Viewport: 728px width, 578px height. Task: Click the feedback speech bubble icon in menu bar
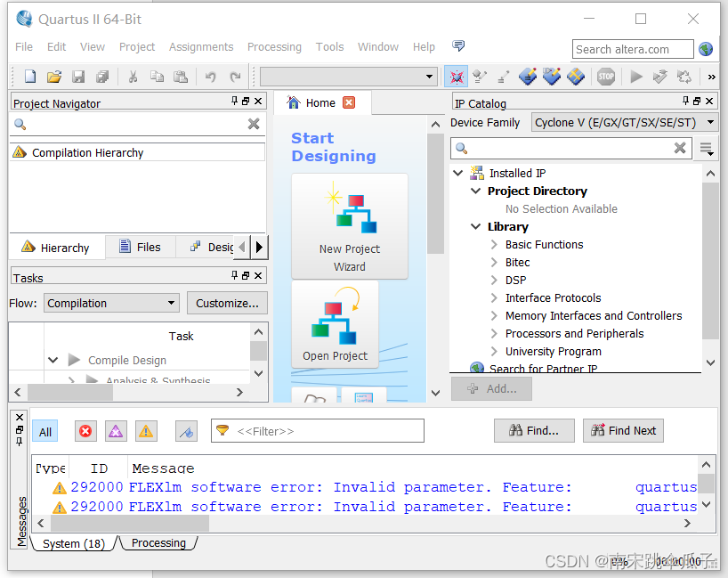[x=458, y=45]
